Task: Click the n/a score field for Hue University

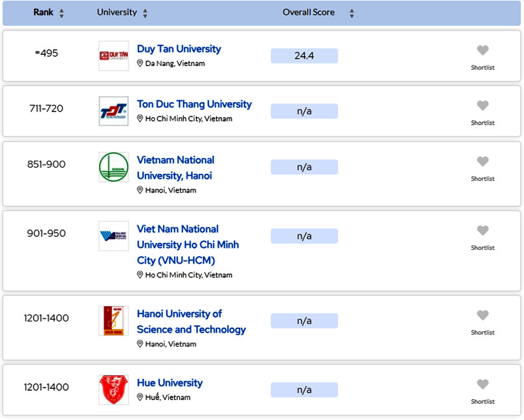Action: coord(304,389)
